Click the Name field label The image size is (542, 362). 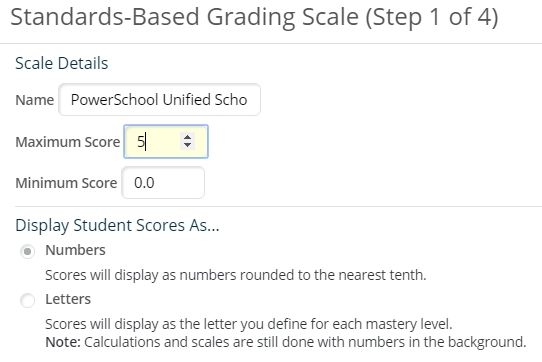(35, 100)
